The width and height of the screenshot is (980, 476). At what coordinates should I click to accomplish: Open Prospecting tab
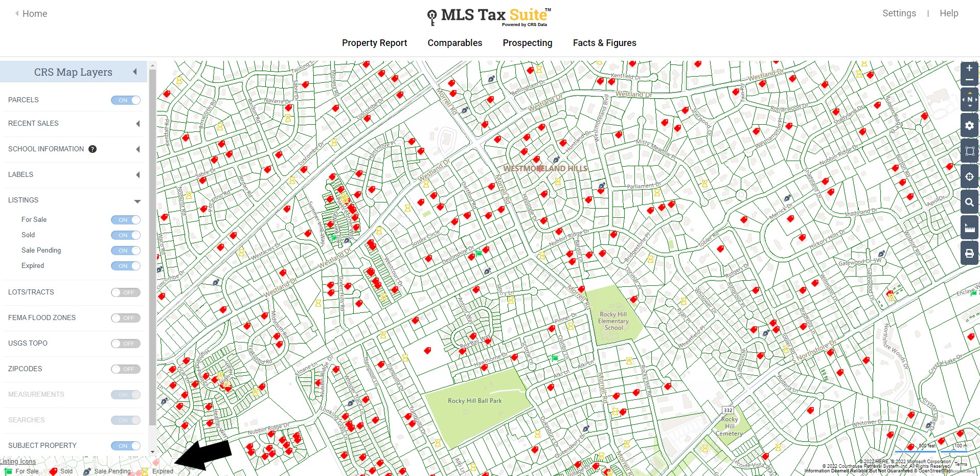[527, 43]
